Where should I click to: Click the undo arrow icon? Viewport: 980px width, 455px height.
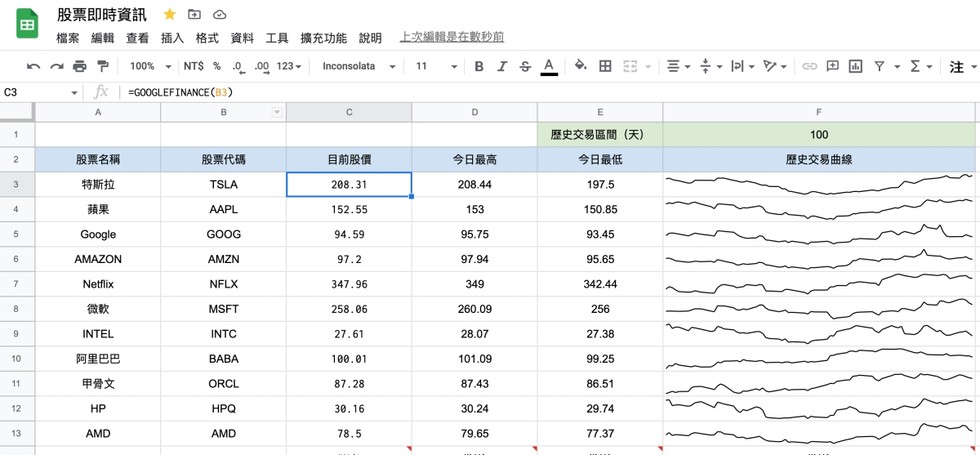pyautogui.click(x=33, y=66)
